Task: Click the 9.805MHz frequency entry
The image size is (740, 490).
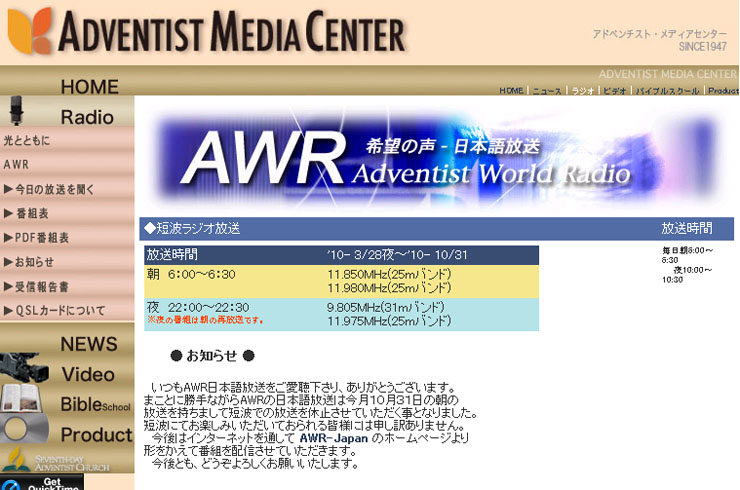Action: (386, 307)
